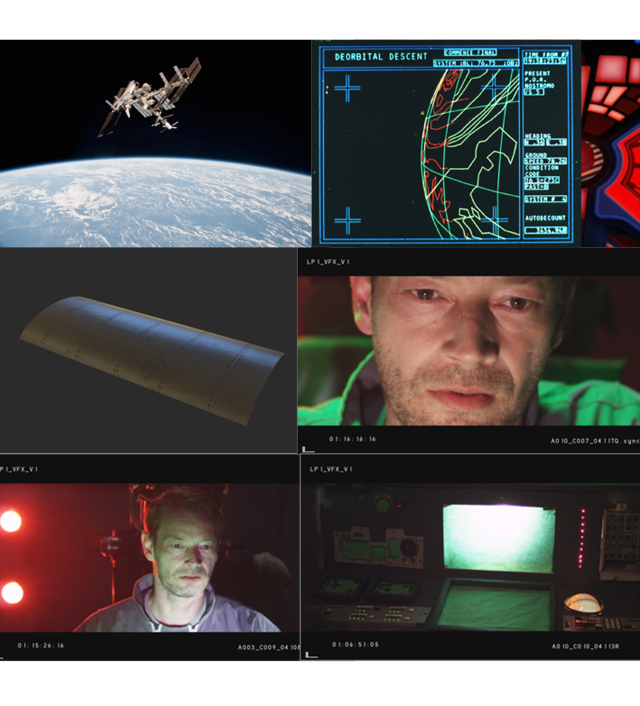Click the DEORBITAL DESCENT title text
The height and width of the screenshot is (706, 640).
381,58
